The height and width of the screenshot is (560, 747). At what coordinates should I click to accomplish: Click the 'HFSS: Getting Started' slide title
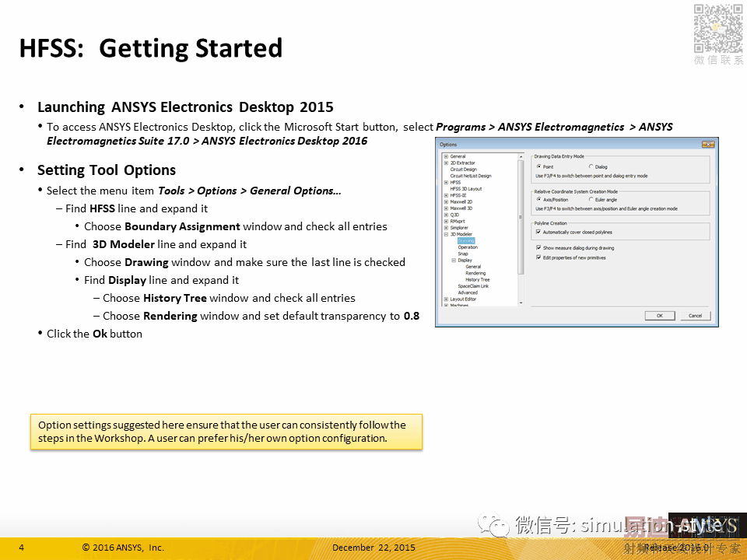150,48
